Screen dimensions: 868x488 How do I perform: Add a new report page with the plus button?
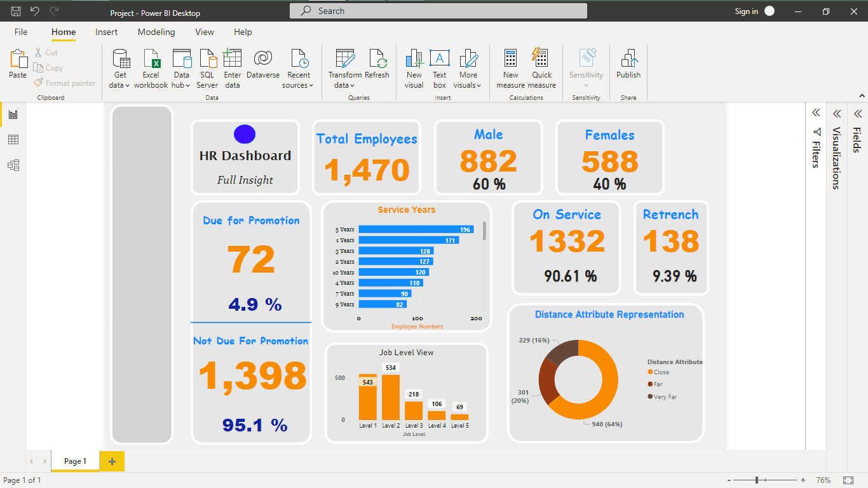point(112,461)
